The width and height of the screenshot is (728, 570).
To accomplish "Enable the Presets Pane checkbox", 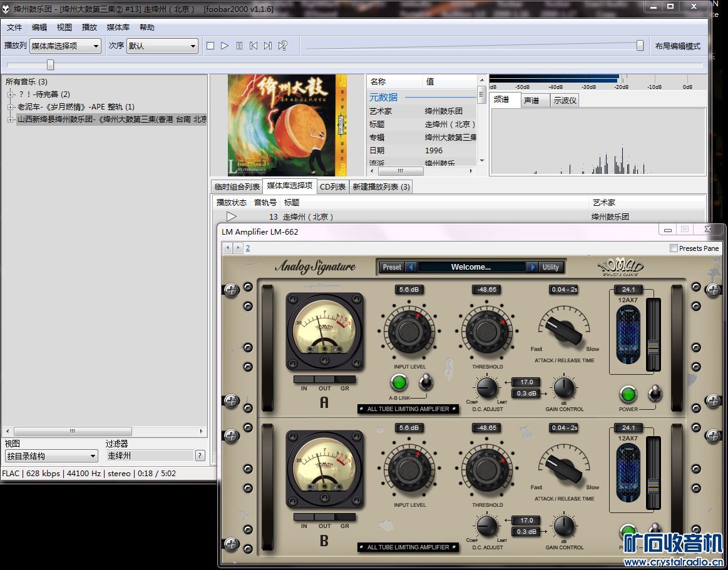I will click(x=674, y=248).
